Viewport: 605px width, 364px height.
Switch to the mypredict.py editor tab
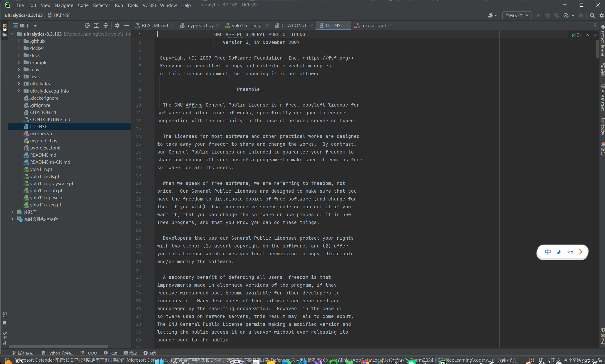(199, 26)
